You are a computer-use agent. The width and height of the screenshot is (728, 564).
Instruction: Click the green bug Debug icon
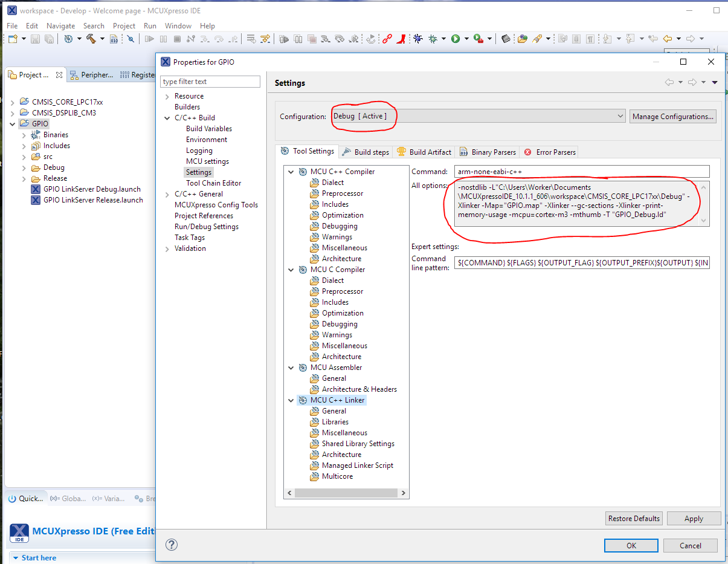433,39
